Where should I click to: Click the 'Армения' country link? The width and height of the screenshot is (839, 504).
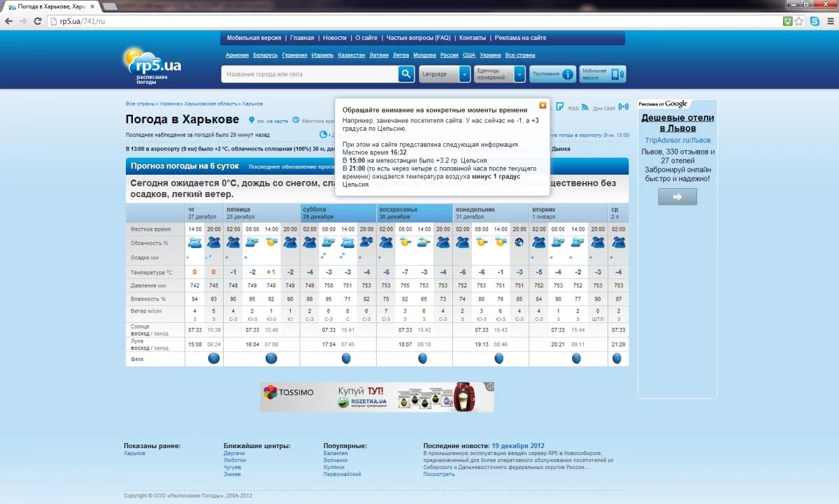pyautogui.click(x=238, y=55)
